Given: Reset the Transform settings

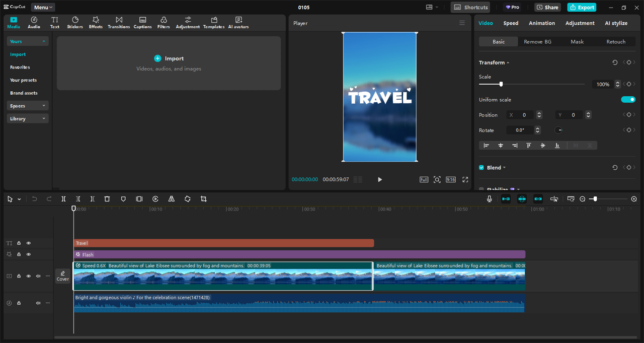Looking at the screenshot, I should [615, 62].
